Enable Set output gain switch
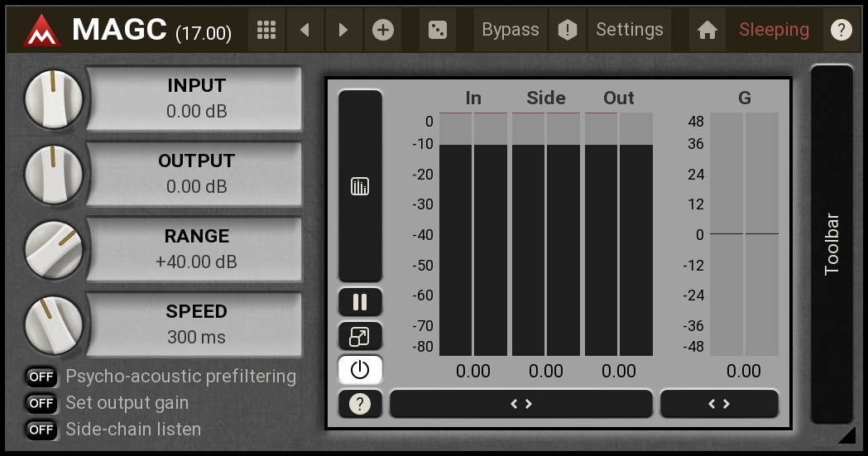This screenshot has height=456, width=868. (41, 403)
